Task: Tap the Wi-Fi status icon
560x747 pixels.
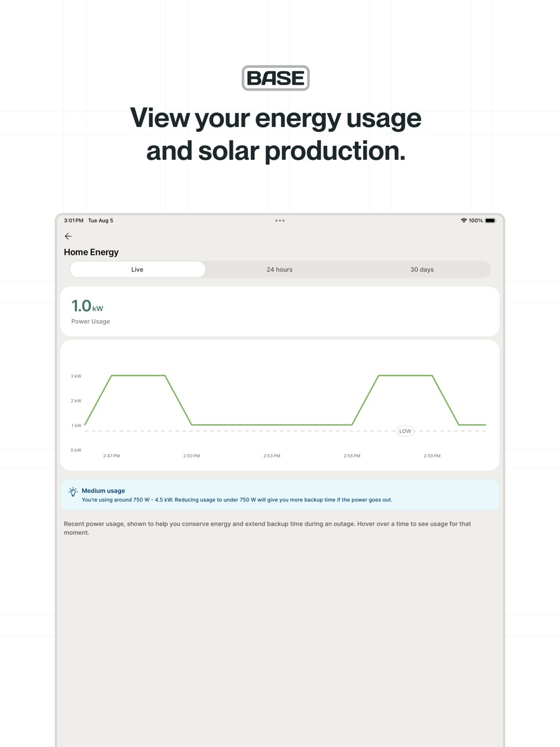Action: click(463, 221)
